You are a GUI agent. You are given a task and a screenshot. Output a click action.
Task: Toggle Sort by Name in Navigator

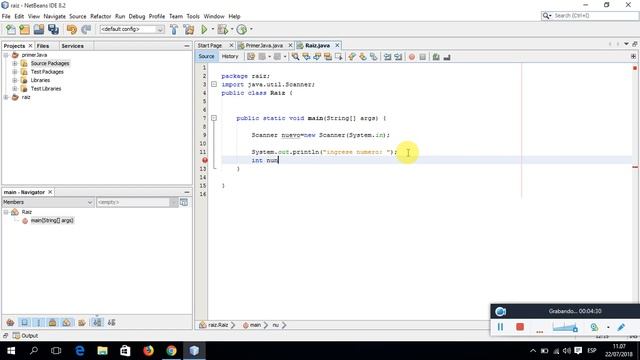pos(97,322)
